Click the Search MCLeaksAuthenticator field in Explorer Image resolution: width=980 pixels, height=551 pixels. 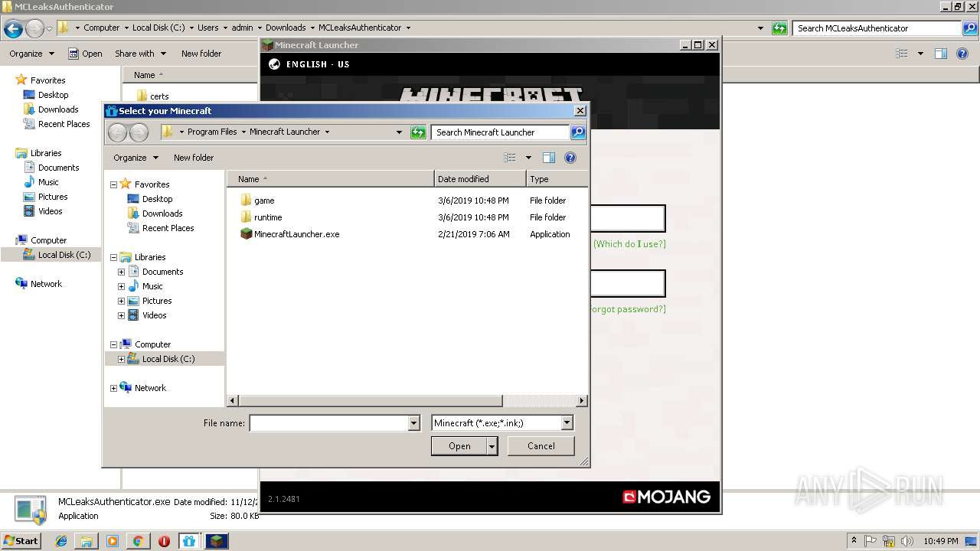pyautogui.click(x=877, y=28)
